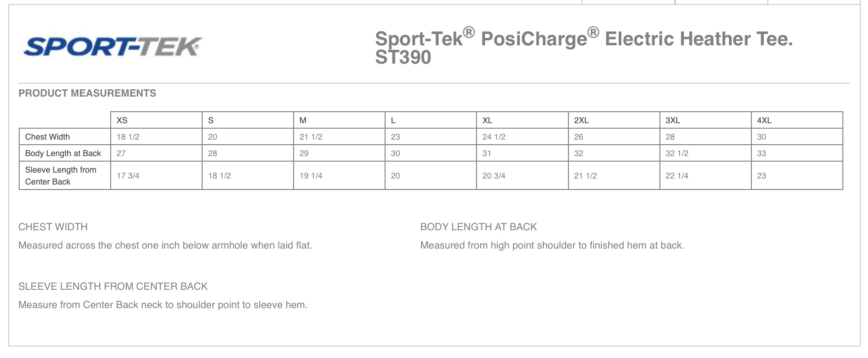Image resolution: width=868 pixels, height=358 pixels.
Task: Click the Body Length at Back row label
Action: pyautogui.click(x=63, y=153)
